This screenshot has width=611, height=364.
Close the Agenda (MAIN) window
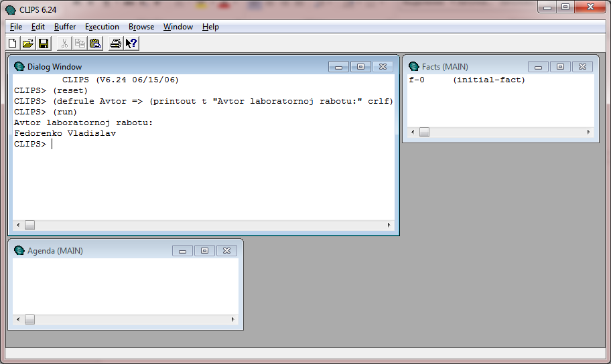point(227,251)
